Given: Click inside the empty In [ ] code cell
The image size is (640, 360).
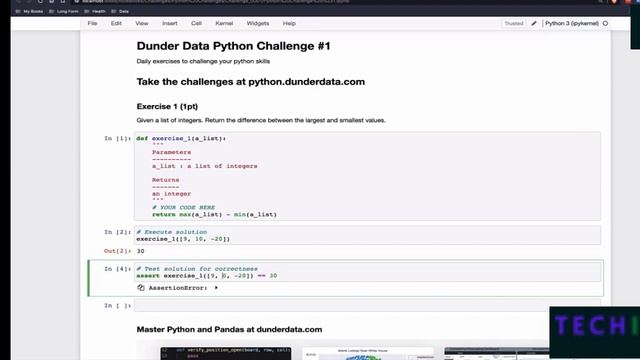Looking at the screenshot, I should [x=367, y=305].
